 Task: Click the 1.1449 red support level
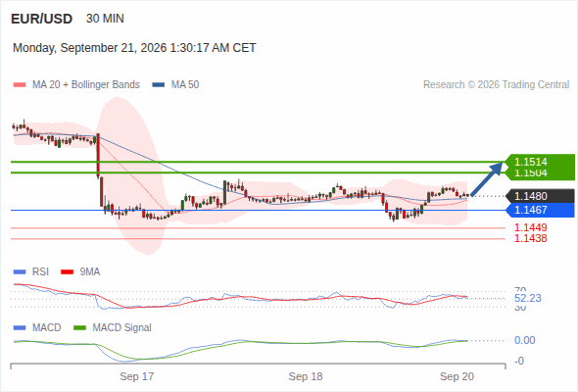click(x=531, y=227)
